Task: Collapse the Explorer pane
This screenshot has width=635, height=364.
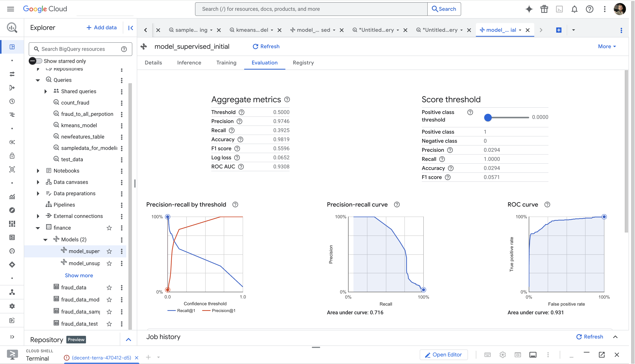Action: pos(131,28)
